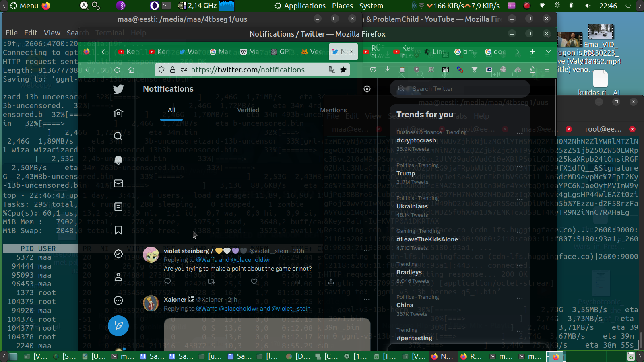Go to Firefox home page
This screenshot has height=362, width=644.
pos(131,70)
